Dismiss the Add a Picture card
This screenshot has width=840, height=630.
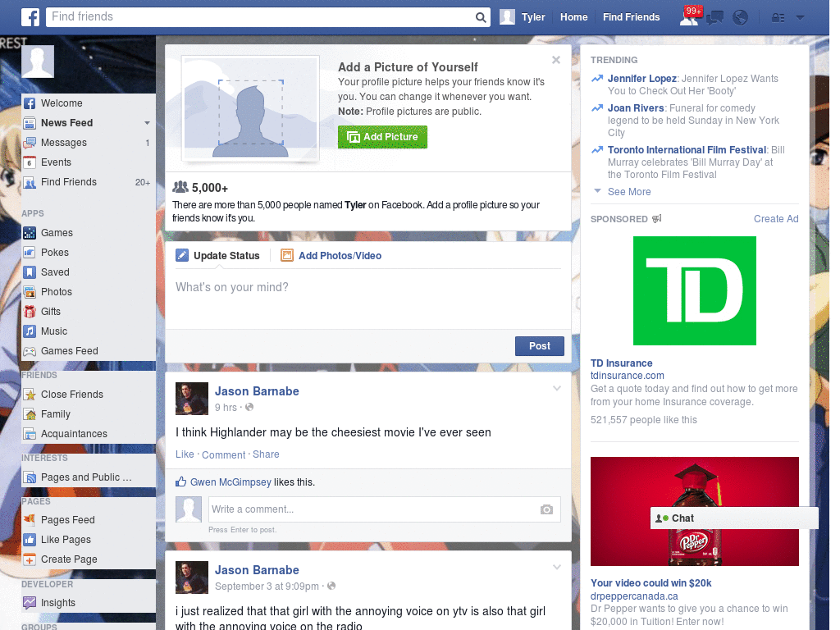(x=556, y=60)
